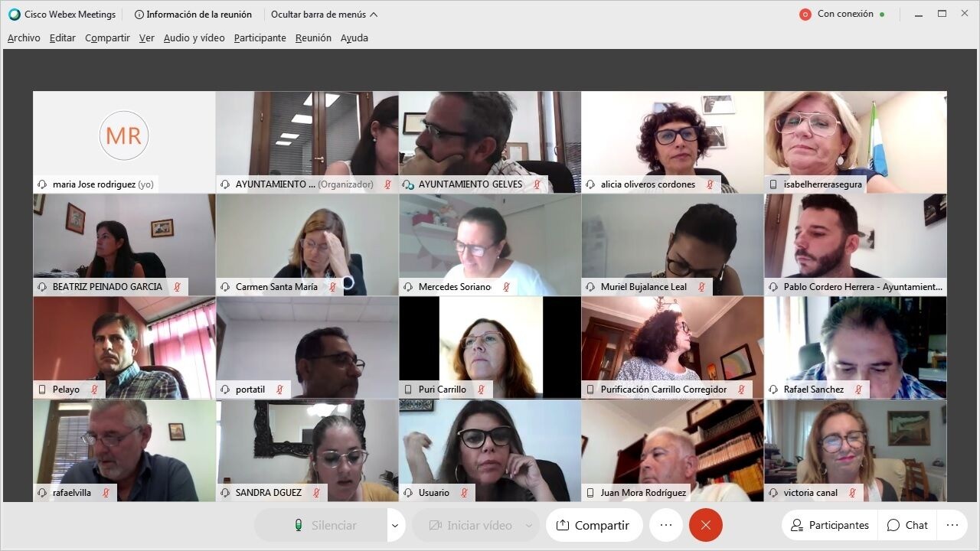Click the Cisco Webex Meetings logo icon
This screenshot has height=551, width=980.
[15, 14]
